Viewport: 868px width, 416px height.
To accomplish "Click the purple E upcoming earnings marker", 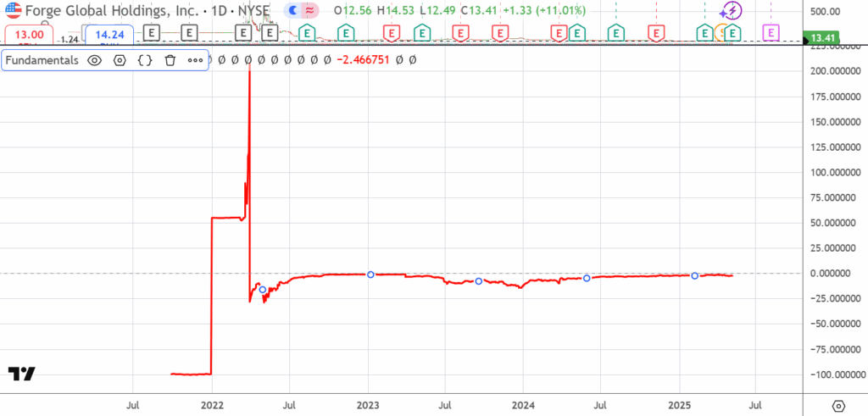I will 771,33.
